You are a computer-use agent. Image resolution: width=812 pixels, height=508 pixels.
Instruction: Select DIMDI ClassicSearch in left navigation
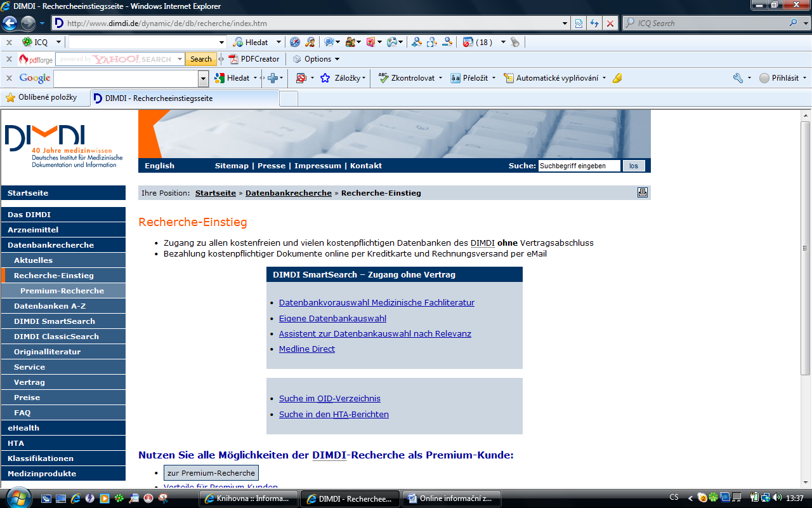63,337
